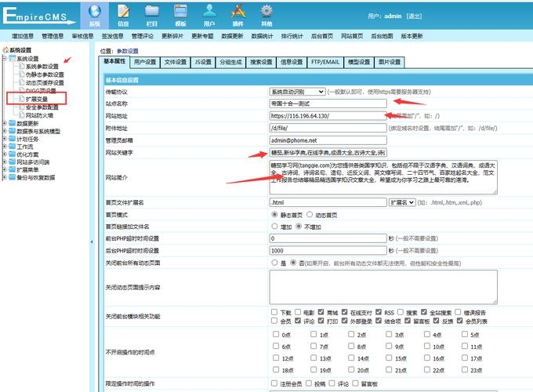
Task: Open the 扩展名 dropdown beside file extension field
Action: point(401,201)
